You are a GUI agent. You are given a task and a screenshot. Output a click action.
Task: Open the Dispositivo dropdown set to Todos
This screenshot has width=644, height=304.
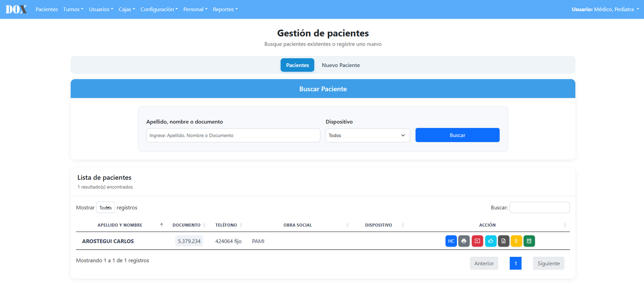click(368, 135)
